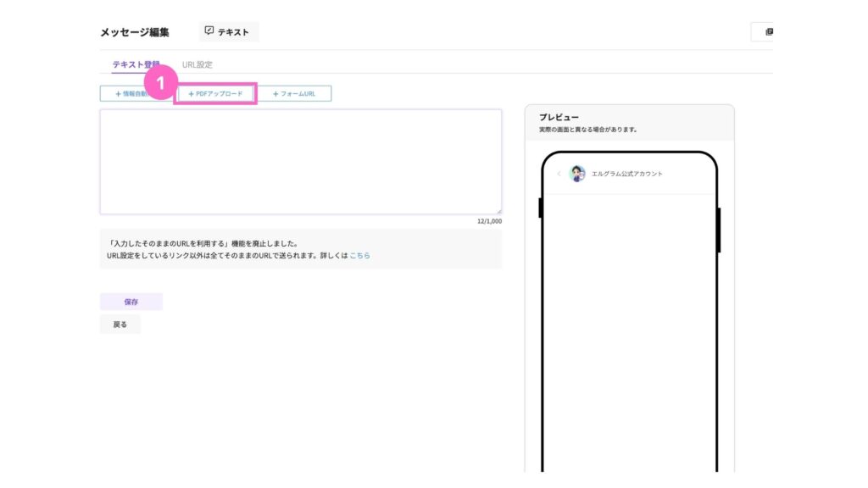Click the エルグラム account avatar in preview
This screenshot has height=488, width=868.
click(577, 174)
